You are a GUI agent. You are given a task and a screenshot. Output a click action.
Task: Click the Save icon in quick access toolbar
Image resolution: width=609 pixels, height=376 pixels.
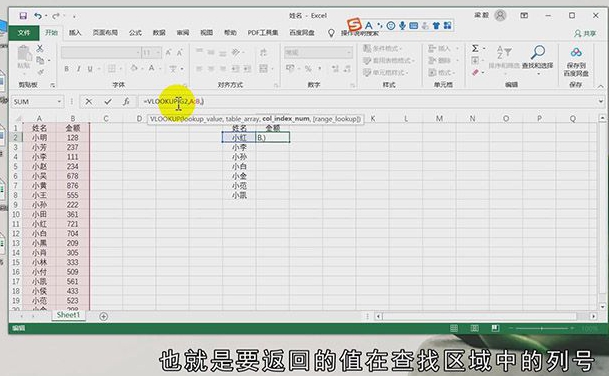(x=23, y=16)
